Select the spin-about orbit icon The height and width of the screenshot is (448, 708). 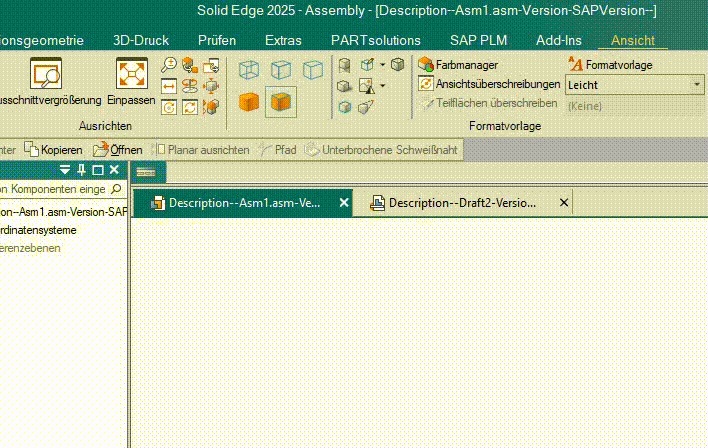[190, 86]
